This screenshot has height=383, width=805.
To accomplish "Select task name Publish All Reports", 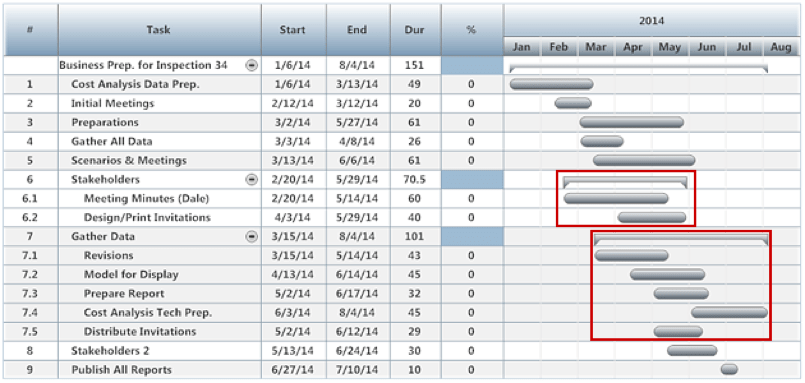I will (122, 369).
